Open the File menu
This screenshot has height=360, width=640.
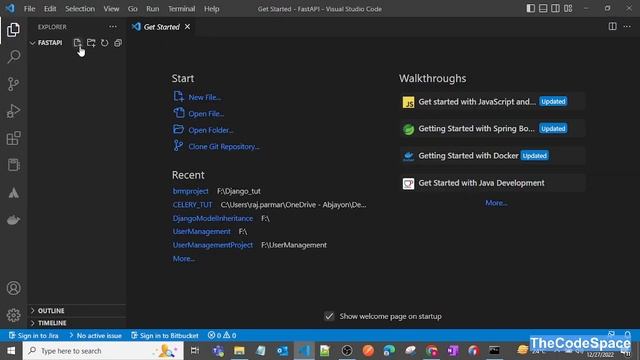(29, 9)
